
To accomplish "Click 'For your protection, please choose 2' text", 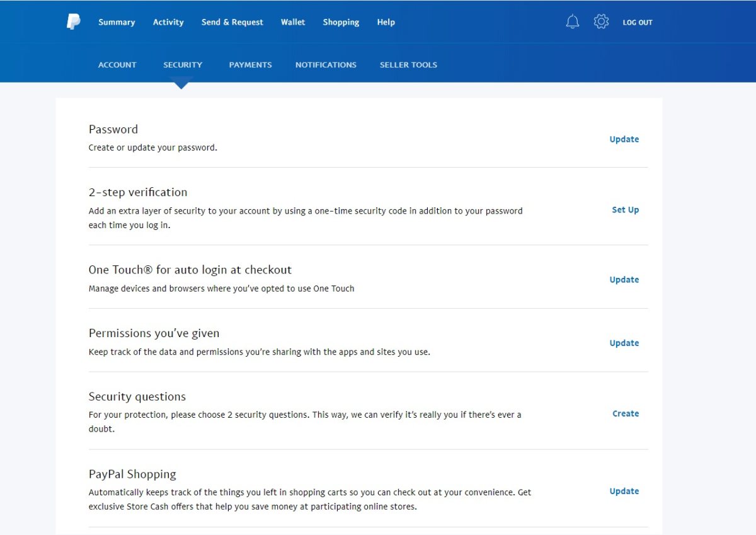I will (305, 422).
